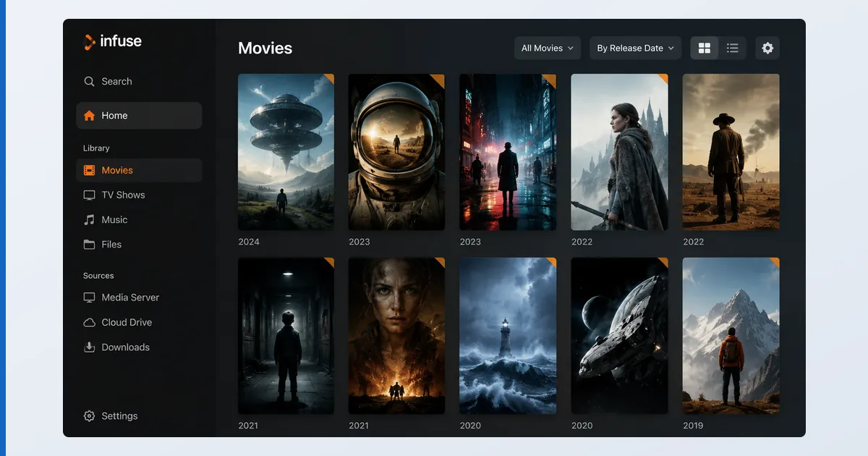Open the cloaked woman with sword poster
The height and width of the screenshot is (456, 868).
click(619, 152)
